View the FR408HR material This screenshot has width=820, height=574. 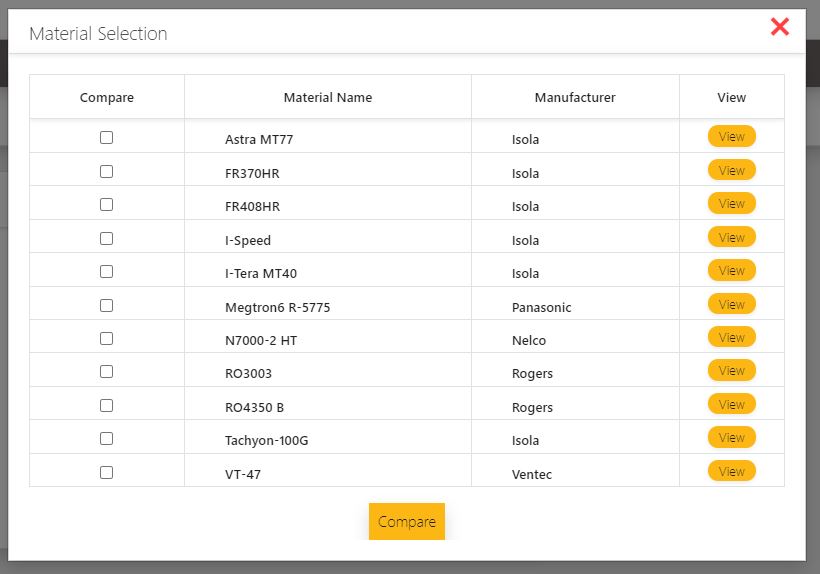pyautogui.click(x=731, y=203)
